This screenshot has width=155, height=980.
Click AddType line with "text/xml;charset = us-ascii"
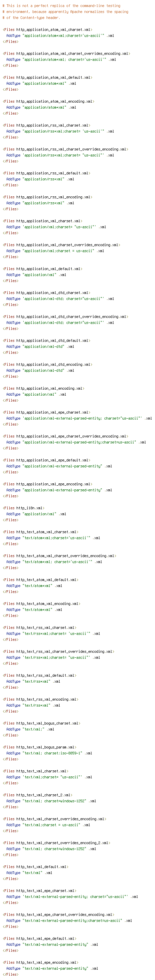tap(48, 825)
